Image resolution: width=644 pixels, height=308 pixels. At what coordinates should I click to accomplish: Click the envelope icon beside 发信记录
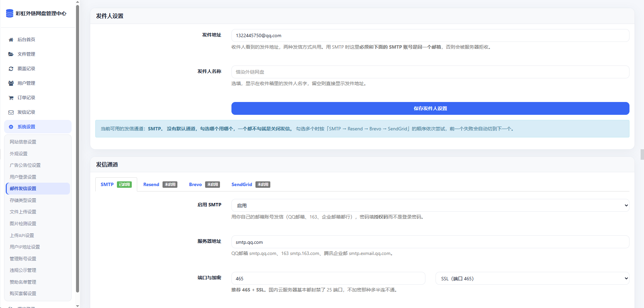tap(11, 112)
